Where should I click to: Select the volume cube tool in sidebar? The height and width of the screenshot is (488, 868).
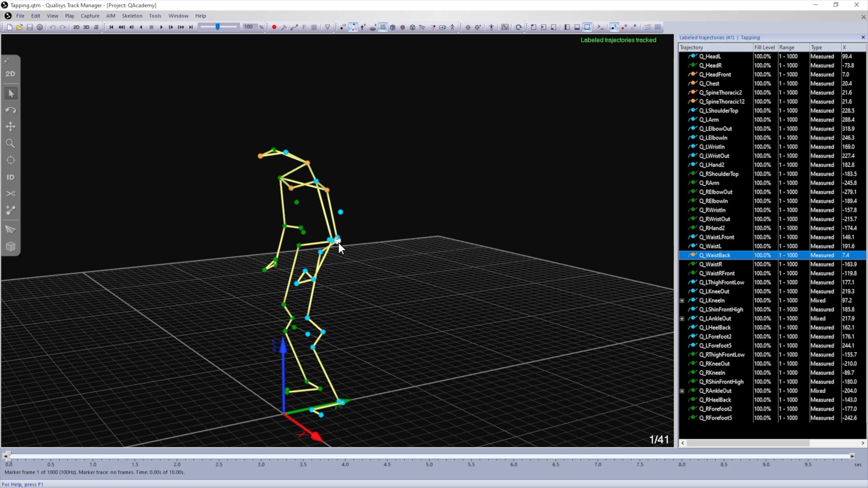[10, 247]
